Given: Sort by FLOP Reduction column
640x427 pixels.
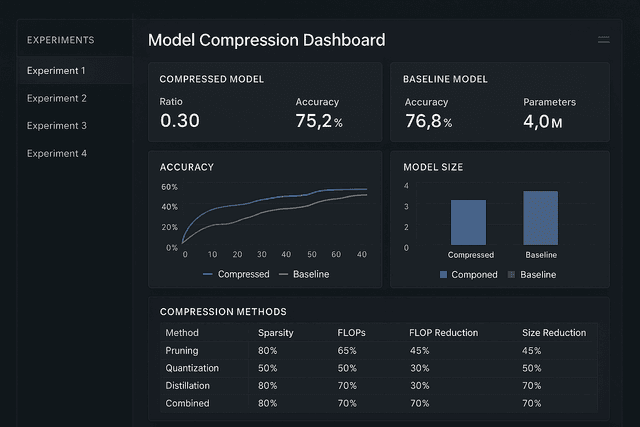Looking at the screenshot, I should tap(444, 333).
